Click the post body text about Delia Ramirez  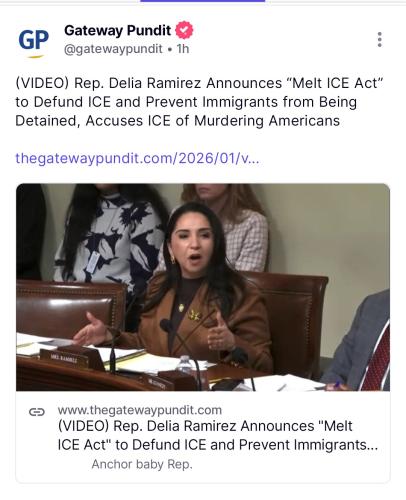tap(199, 102)
